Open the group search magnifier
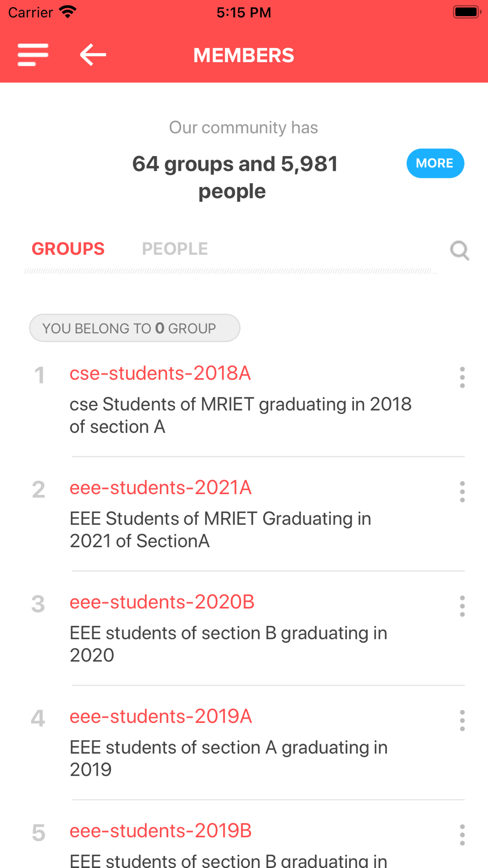The height and width of the screenshot is (868, 488). pos(459,250)
